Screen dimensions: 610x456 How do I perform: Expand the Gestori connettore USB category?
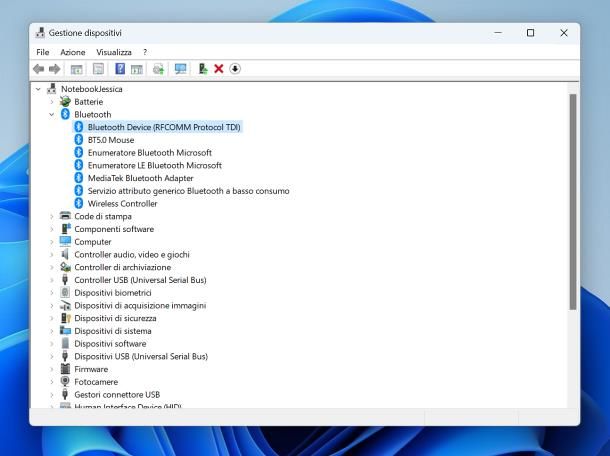(52, 395)
